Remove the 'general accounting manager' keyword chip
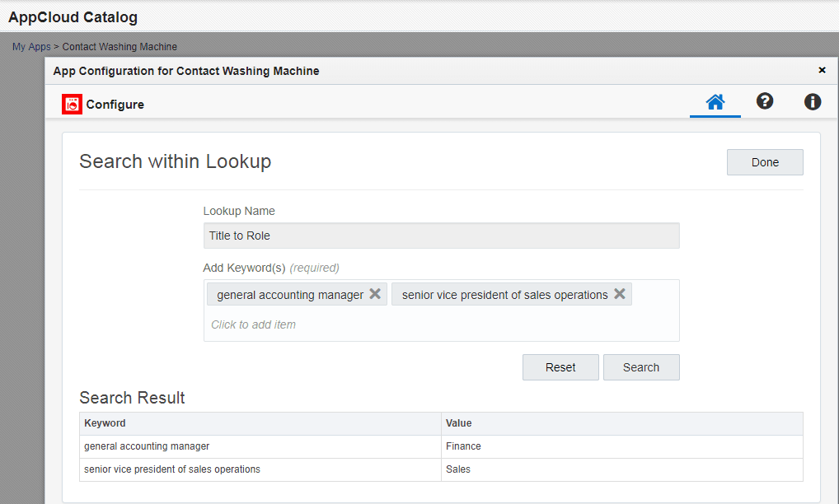 point(376,293)
